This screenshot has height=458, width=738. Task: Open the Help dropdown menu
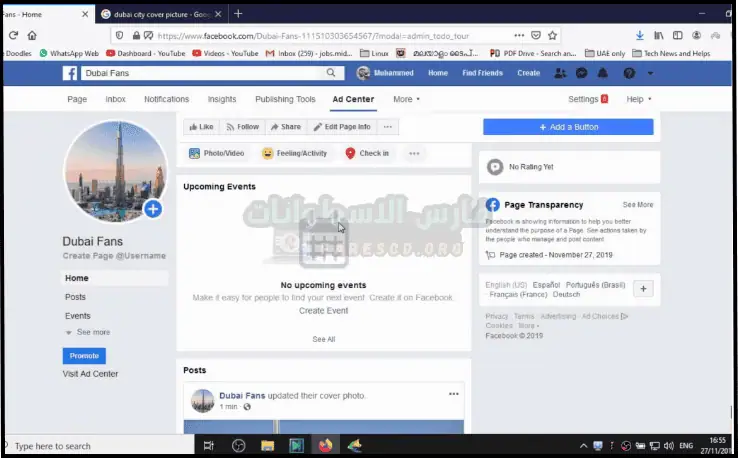(x=638, y=99)
